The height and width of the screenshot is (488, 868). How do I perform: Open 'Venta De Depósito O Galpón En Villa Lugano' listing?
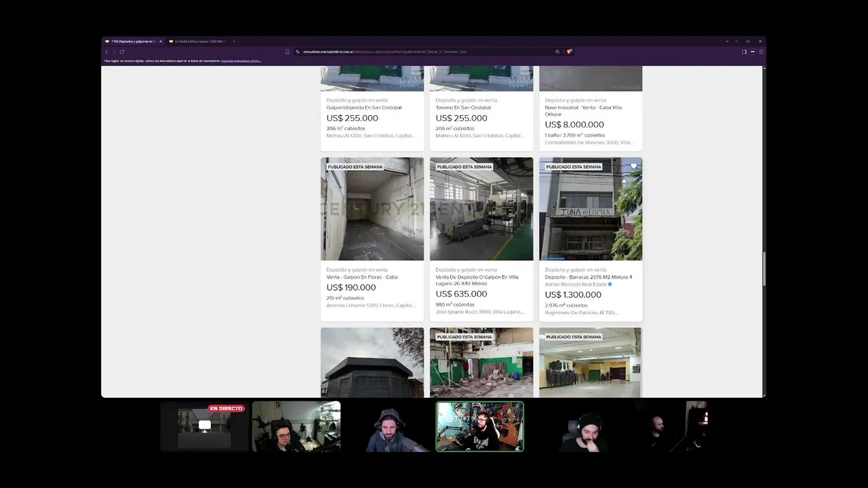[477, 280]
